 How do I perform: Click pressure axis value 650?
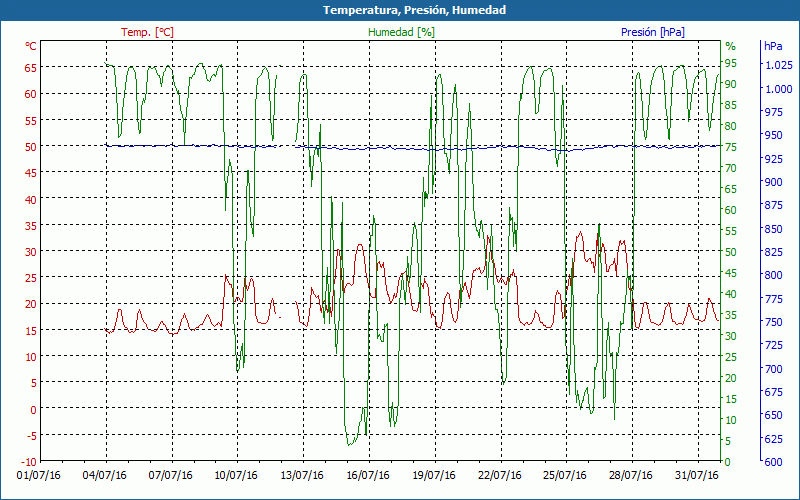coord(773,415)
